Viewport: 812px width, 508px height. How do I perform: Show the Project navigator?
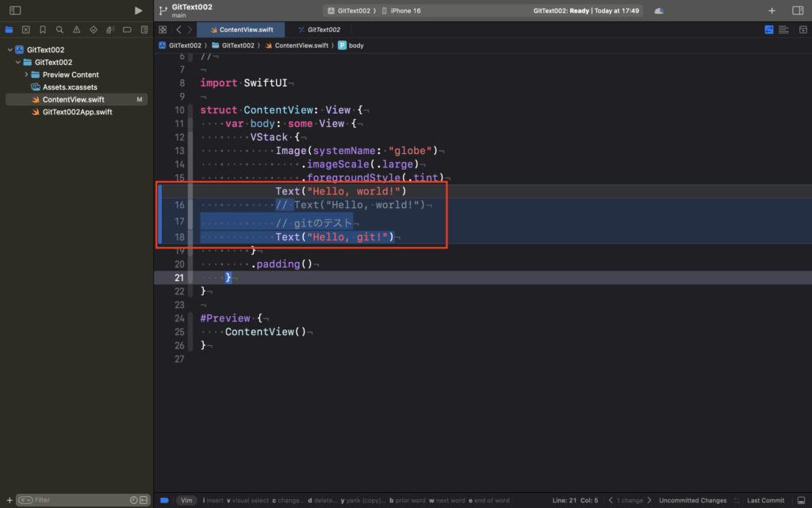(x=9, y=29)
